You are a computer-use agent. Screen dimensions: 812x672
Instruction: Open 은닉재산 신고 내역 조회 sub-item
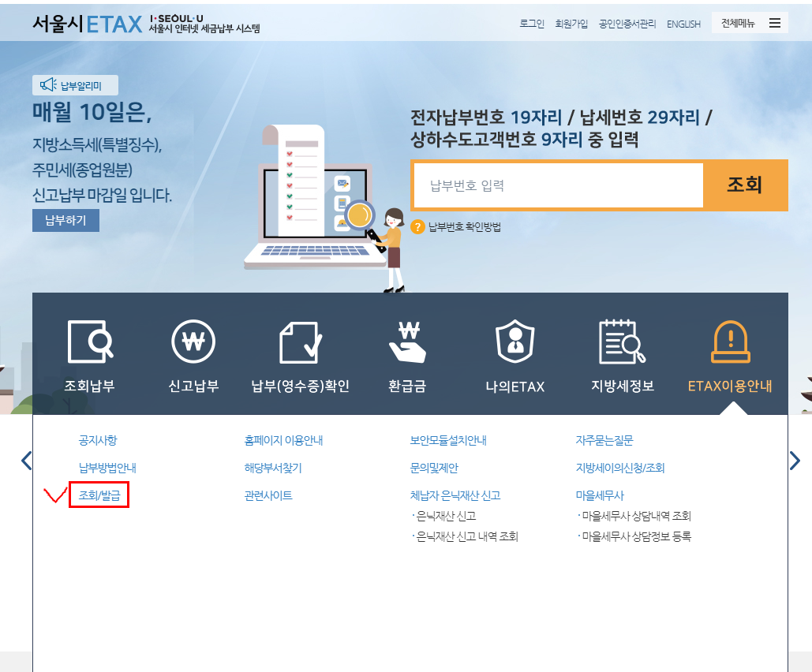pyautogui.click(x=467, y=536)
